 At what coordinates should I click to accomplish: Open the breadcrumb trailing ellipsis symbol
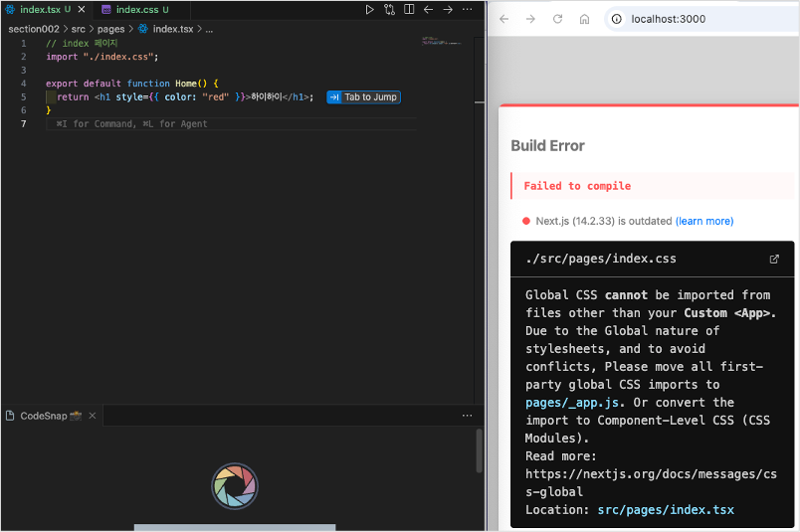[209, 29]
